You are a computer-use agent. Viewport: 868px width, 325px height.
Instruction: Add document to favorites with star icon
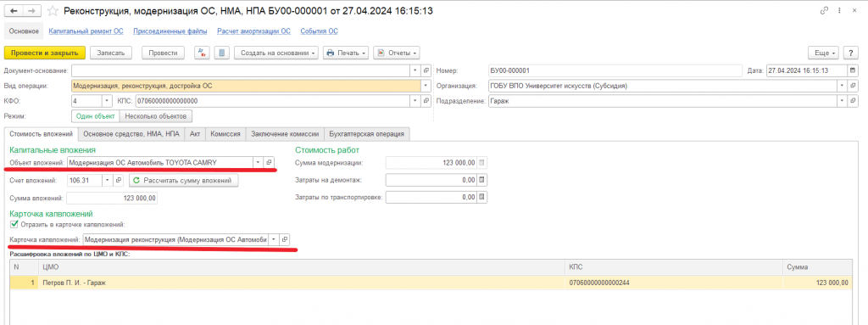(53, 10)
